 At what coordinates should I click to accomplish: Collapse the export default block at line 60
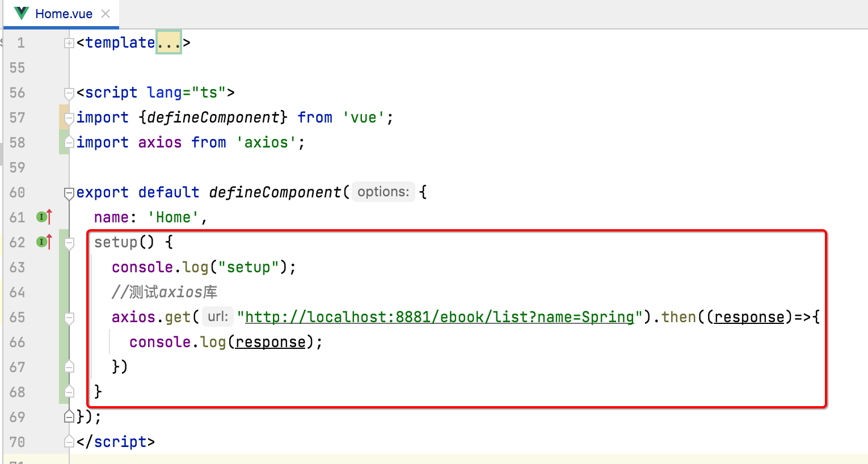pos(69,192)
